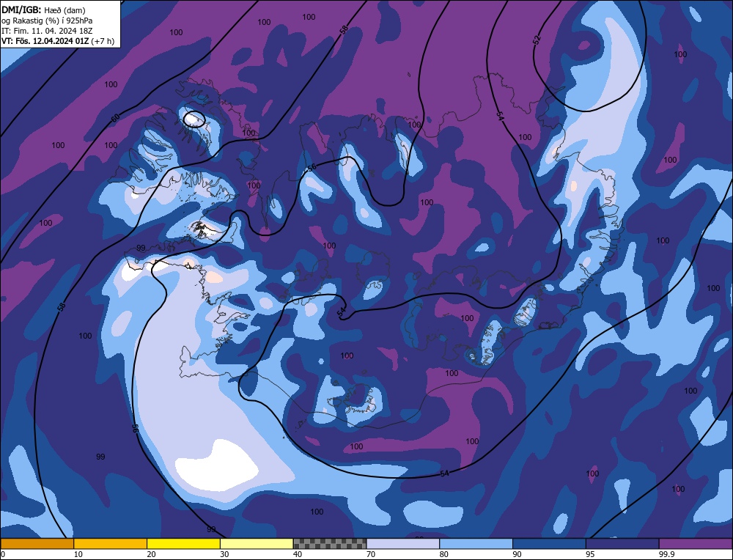Click the gray checkered 40–70 legend swatch
Viewport: 733px width, 560px height.
[x=330, y=544]
